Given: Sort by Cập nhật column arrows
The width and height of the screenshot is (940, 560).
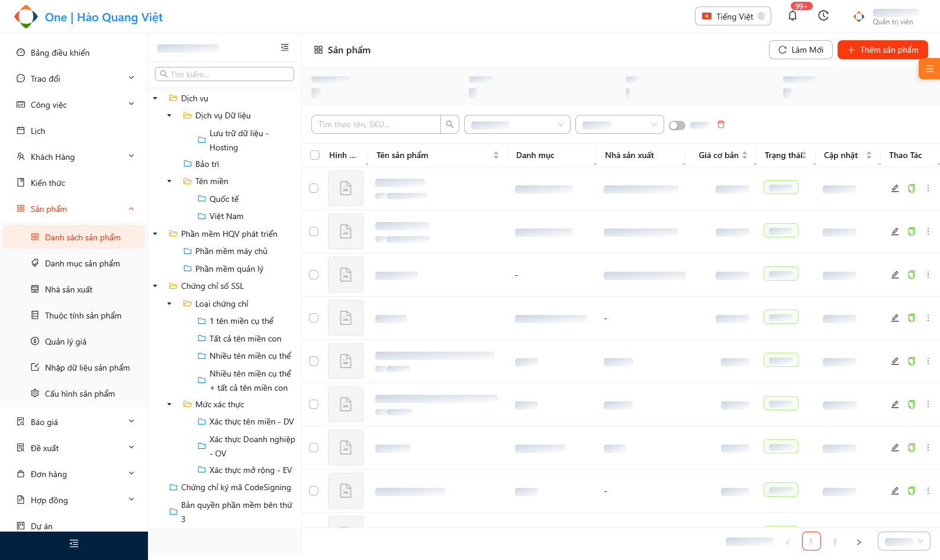Looking at the screenshot, I should click(869, 155).
